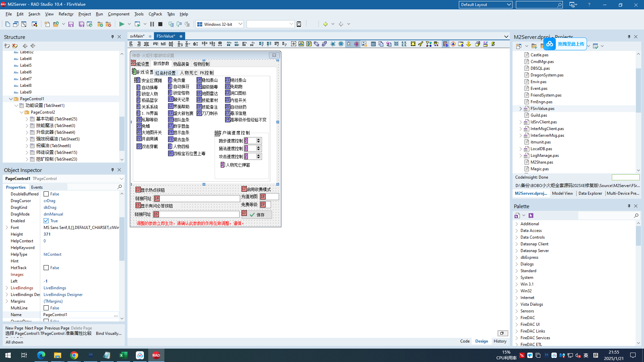
Task: Expand the Standard palette category
Action: (517, 271)
